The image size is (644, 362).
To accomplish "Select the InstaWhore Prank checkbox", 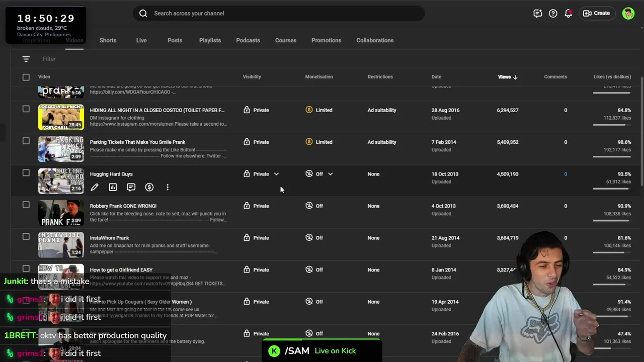I will pyautogui.click(x=26, y=237).
